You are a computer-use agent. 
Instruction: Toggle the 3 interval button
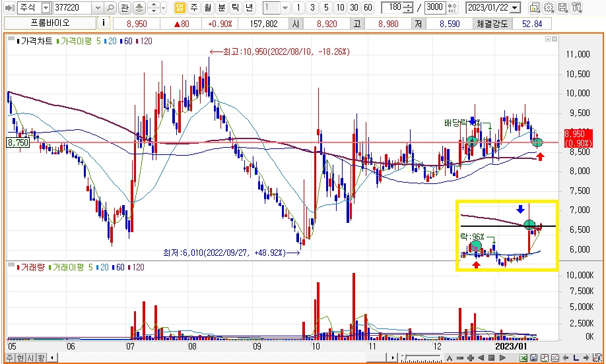coord(312,7)
